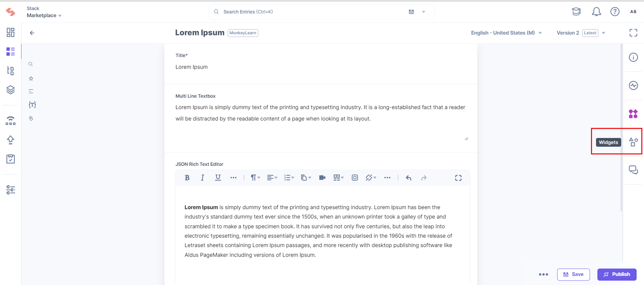Open the Stack Marketplace switcher dropdown

point(44,12)
